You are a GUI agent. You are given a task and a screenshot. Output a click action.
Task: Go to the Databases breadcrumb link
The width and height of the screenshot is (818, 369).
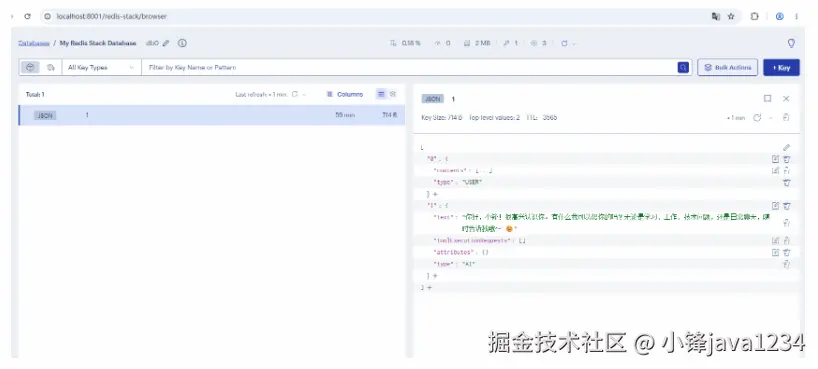click(x=34, y=43)
